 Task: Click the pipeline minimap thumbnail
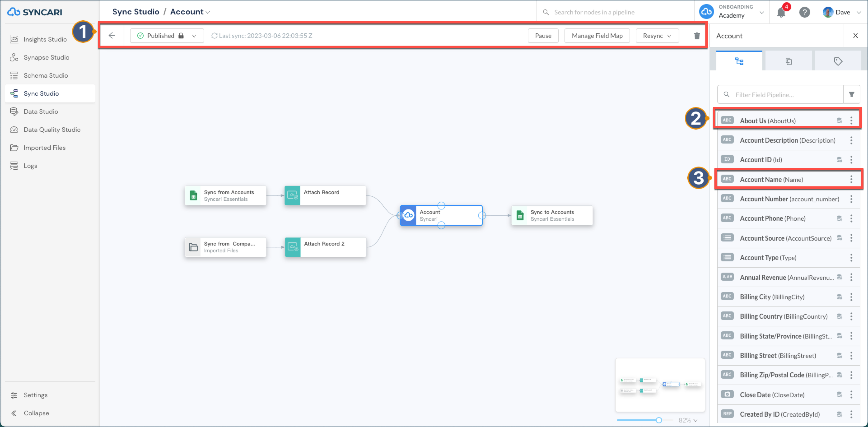click(660, 385)
